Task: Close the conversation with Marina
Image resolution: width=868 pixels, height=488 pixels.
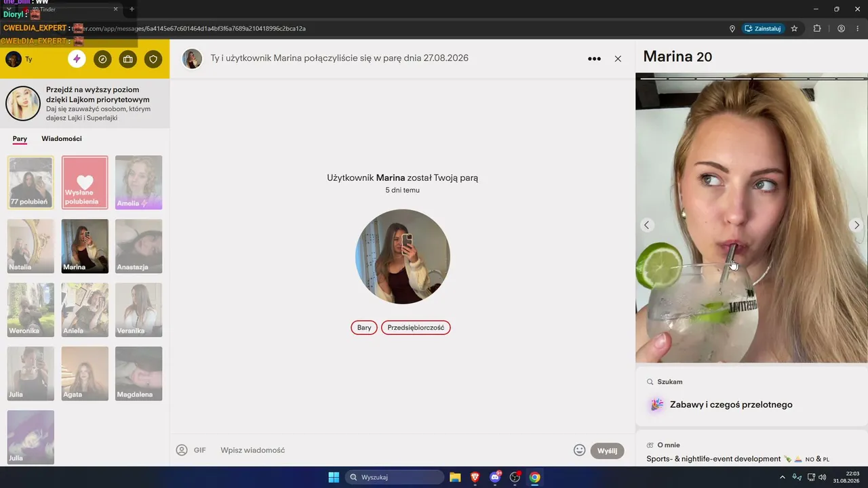Action: [x=618, y=59]
